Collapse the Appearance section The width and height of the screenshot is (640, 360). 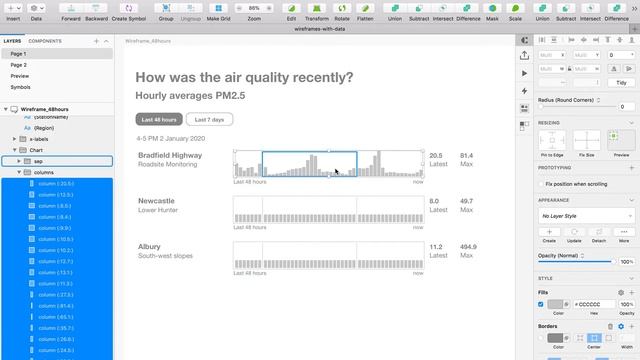[x=631, y=200]
